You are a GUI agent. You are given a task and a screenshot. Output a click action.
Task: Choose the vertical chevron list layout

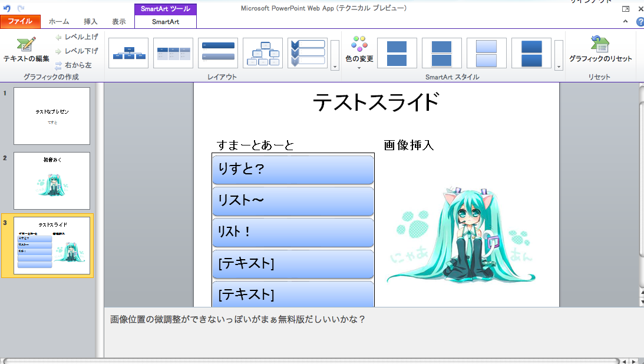click(x=308, y=53)
